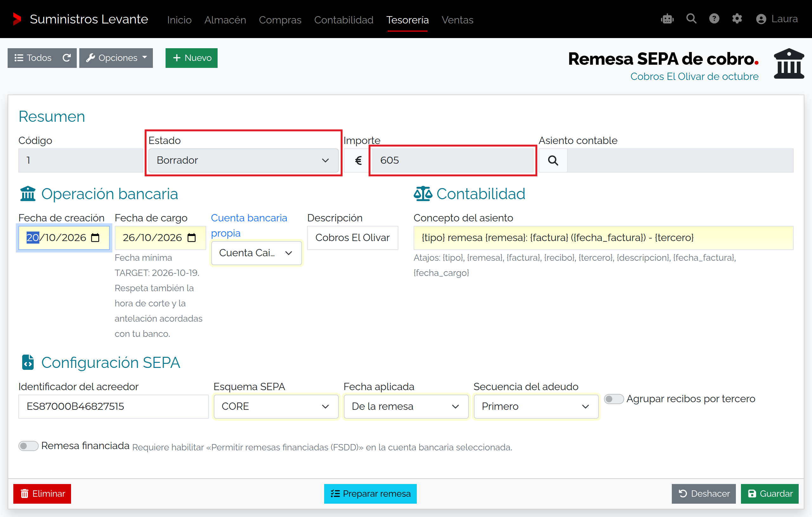Image resolution: width=812 pixels, height=517 pixels.
Task: Open the Almacén menu
Action: tap(225, 20)
